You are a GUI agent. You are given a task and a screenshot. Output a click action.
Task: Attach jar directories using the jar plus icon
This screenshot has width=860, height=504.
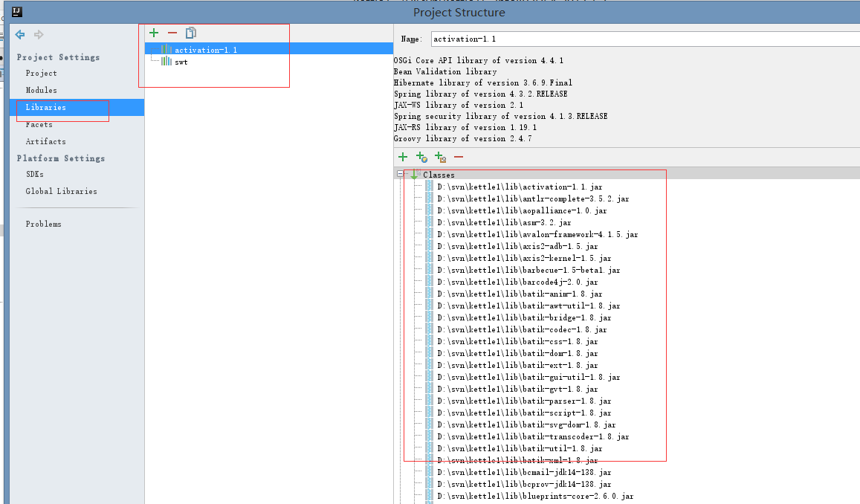tap(440, 157)
